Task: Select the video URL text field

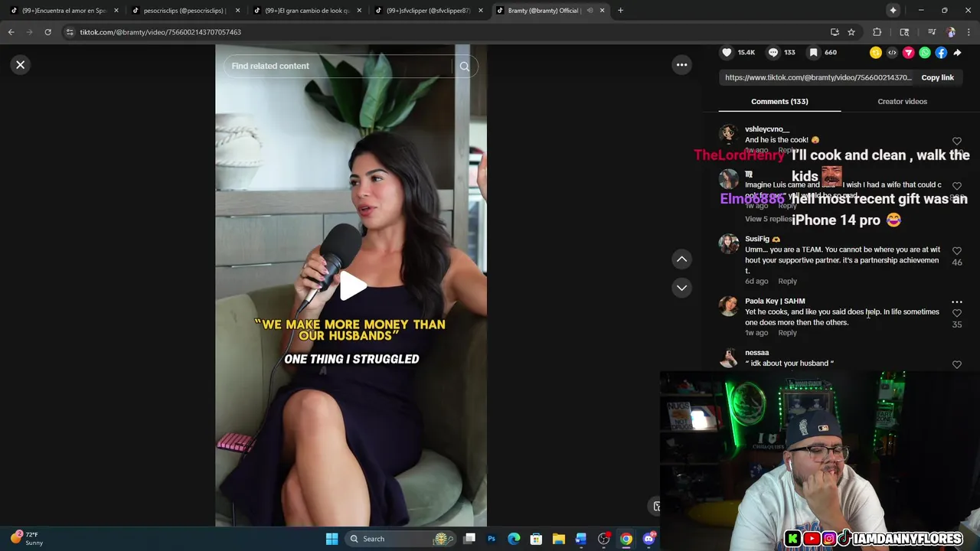Action: (x=818, y=77)
